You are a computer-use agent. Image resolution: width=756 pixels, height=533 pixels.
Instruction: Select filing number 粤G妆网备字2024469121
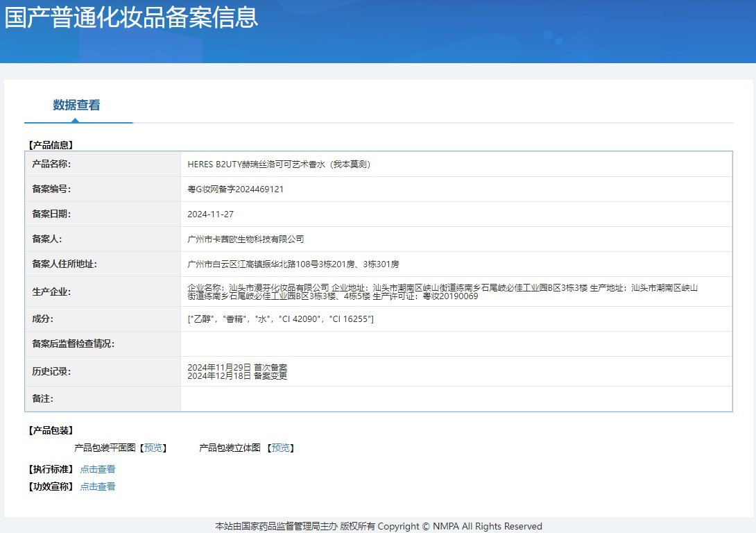point(235,189)
